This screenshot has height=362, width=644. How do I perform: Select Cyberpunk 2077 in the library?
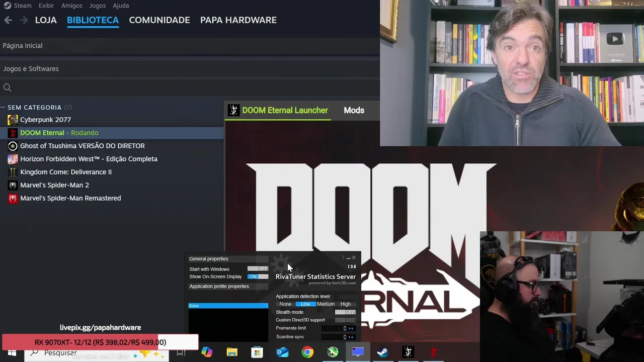(45, 120)
